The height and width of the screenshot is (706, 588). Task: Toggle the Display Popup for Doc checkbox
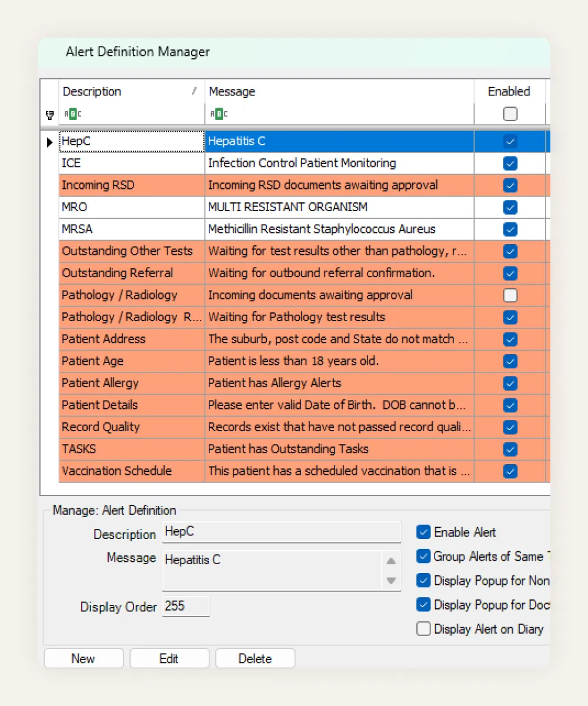click(x=423, y=605)
